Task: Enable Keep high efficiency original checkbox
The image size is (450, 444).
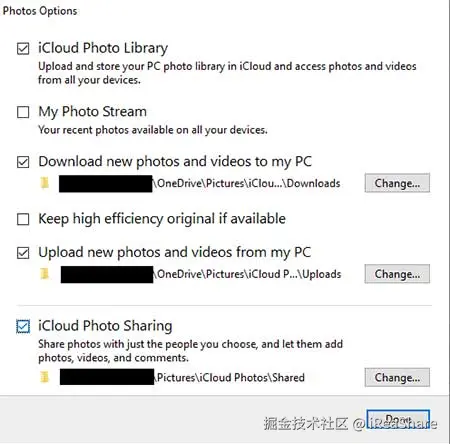Action: point(23,219)
